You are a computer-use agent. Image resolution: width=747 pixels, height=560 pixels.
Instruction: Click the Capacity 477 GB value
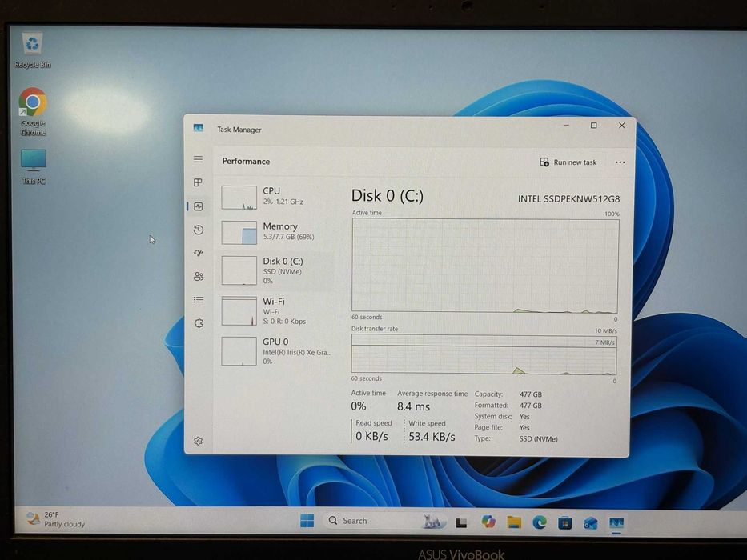tap(531, 394)
